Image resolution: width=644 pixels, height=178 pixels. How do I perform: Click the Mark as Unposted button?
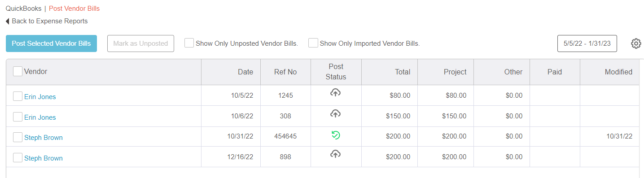[x=140, y=43]
